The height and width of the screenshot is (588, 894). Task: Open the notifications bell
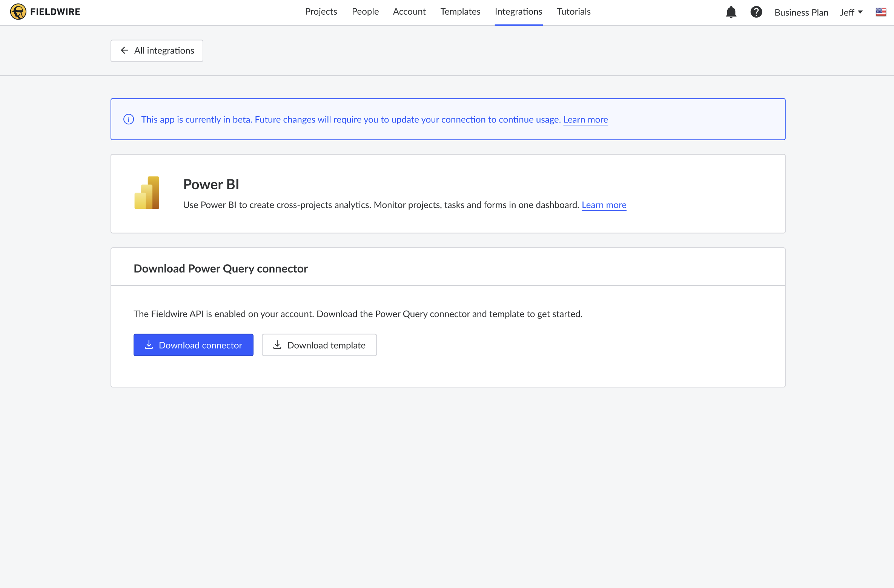pyautogui.click(x=731, y=12)
